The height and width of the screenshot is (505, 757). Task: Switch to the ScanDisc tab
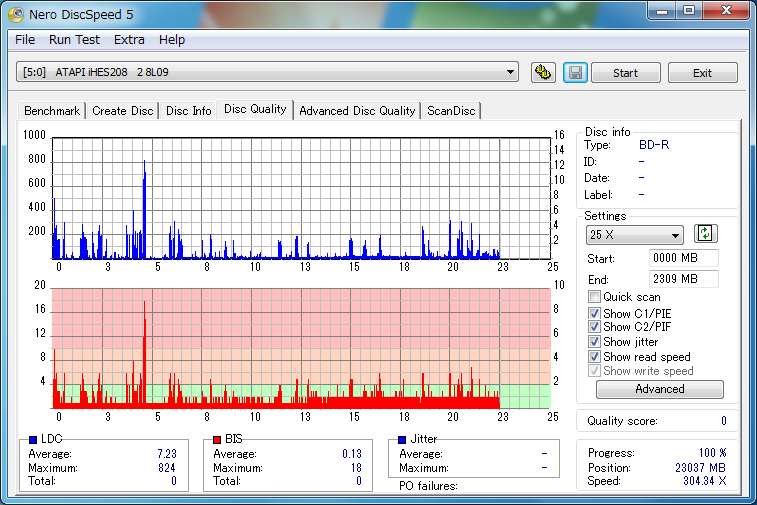pos(451,111)
